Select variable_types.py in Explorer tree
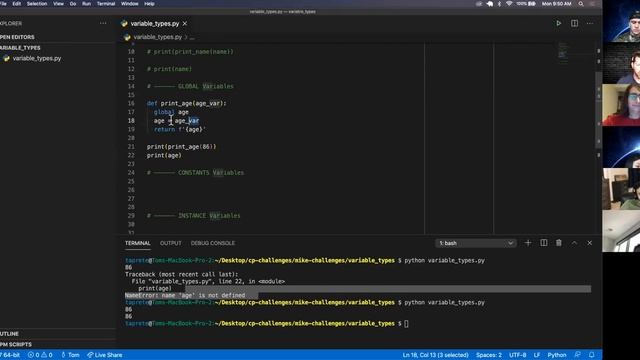The width and height of the screenshot is (640, 360). 37,58
